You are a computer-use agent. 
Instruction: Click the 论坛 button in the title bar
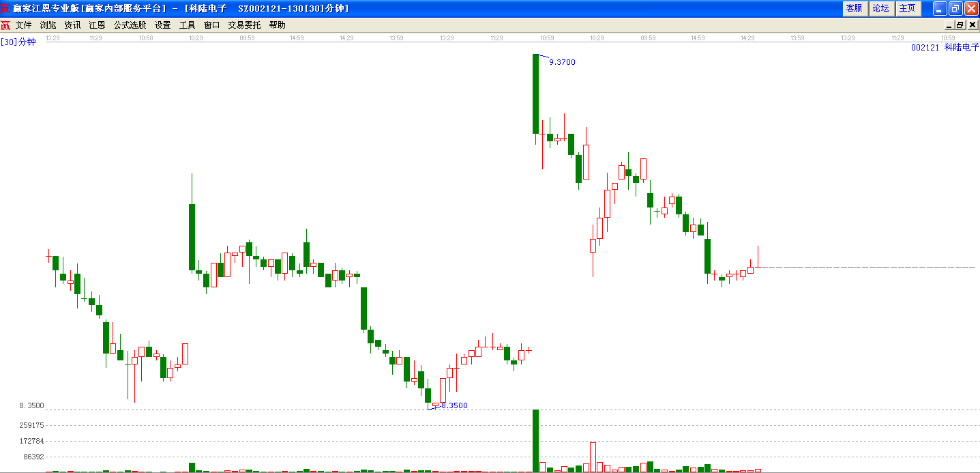point(880,8)
